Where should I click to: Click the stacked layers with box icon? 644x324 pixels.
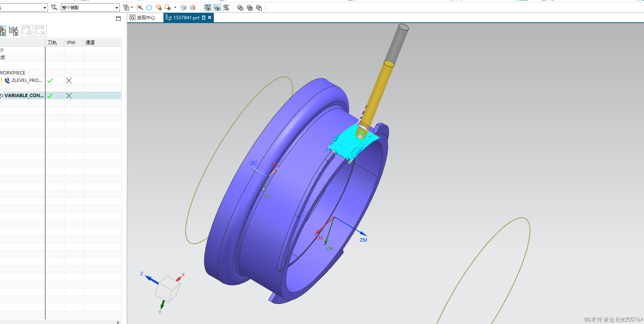tap(250, 8)
